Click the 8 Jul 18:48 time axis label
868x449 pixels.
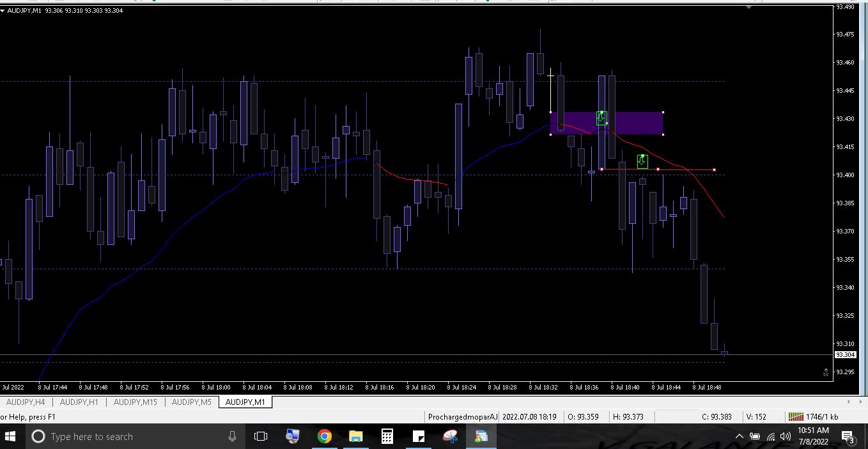tap(707, 387)
